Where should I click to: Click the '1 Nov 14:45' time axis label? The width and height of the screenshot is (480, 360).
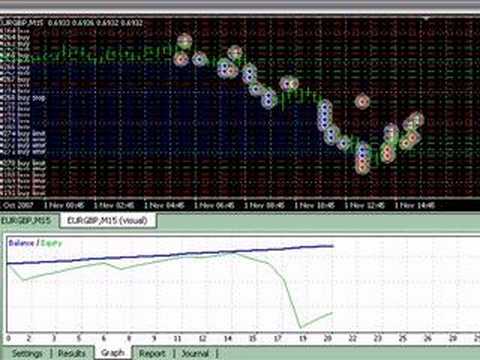click(415, 205)
